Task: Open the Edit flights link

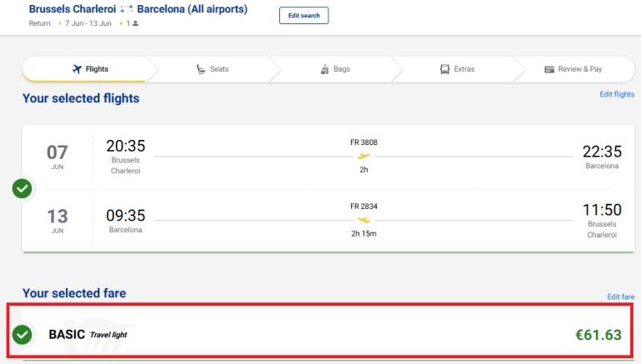Action: 617,94
